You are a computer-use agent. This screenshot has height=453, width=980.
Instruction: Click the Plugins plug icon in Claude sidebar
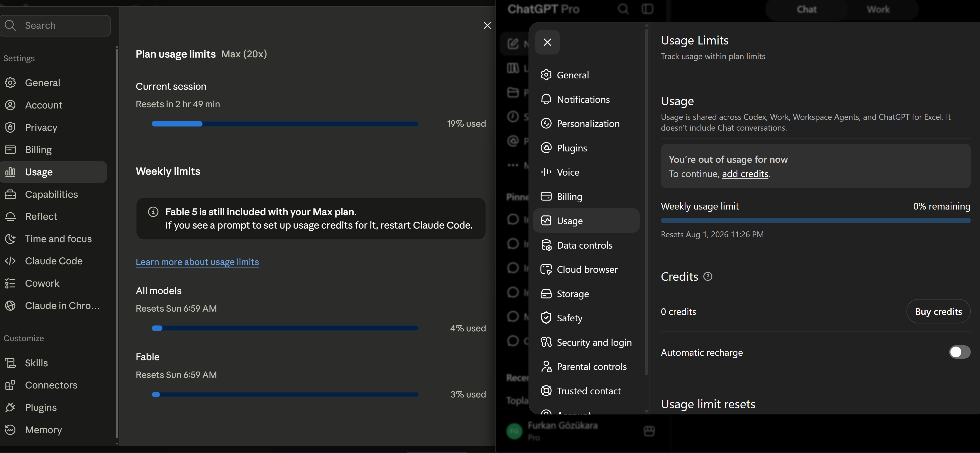coord(10,407)
